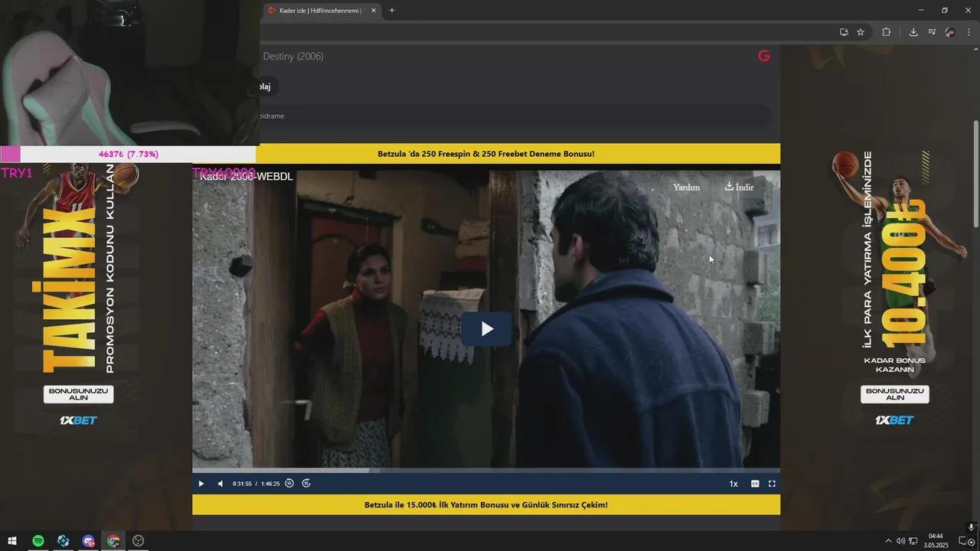The image size is (980, 551).
Task: Switch the video to fullscreen
Action: (x=772, y=484)
